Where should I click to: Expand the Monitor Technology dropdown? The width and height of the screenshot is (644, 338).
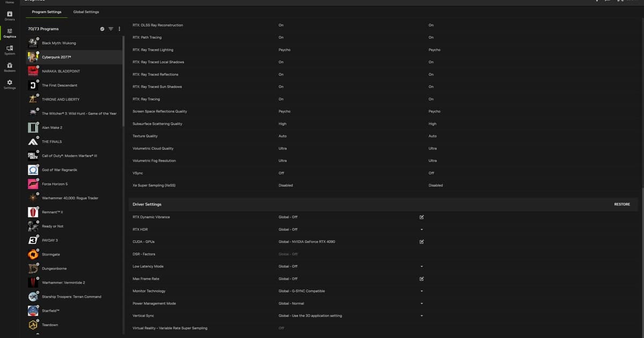coord(422,291)
